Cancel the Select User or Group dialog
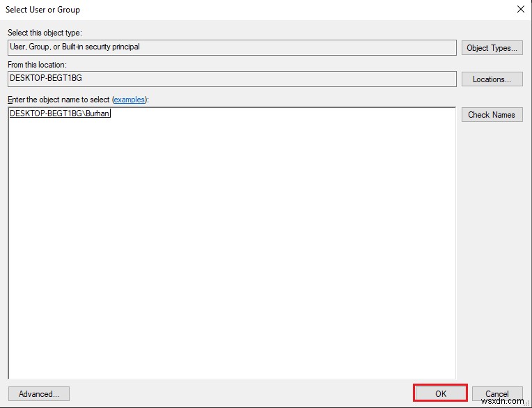This screenshot has width=532, height=408. pyautogui.click(x=497, y=393)
